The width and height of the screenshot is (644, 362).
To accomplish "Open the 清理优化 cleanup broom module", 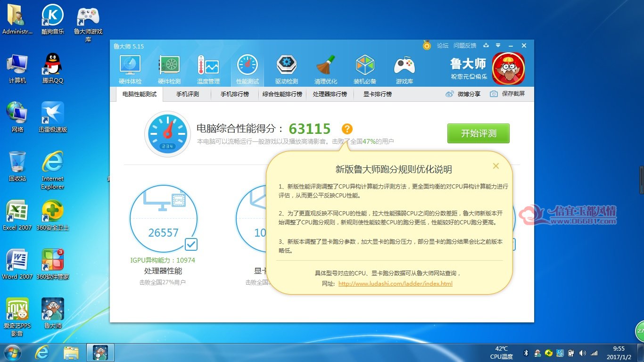I will [326, 70].
